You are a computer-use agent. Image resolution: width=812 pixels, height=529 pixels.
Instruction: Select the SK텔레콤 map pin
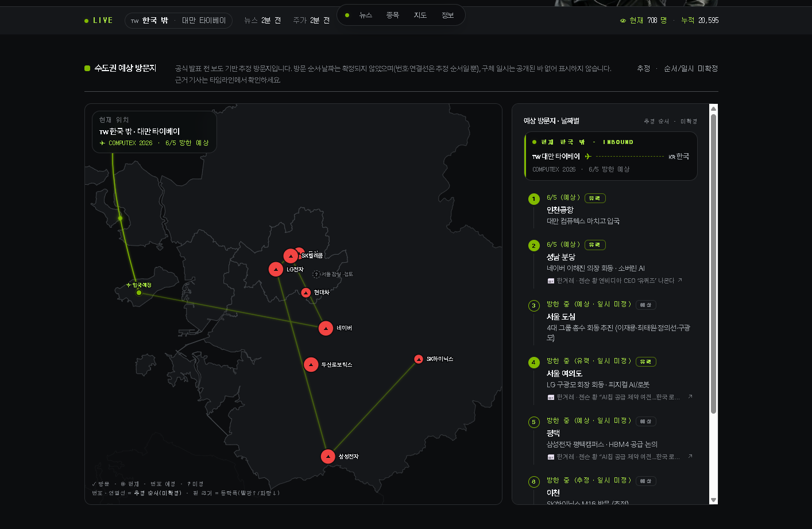point(291,256)
